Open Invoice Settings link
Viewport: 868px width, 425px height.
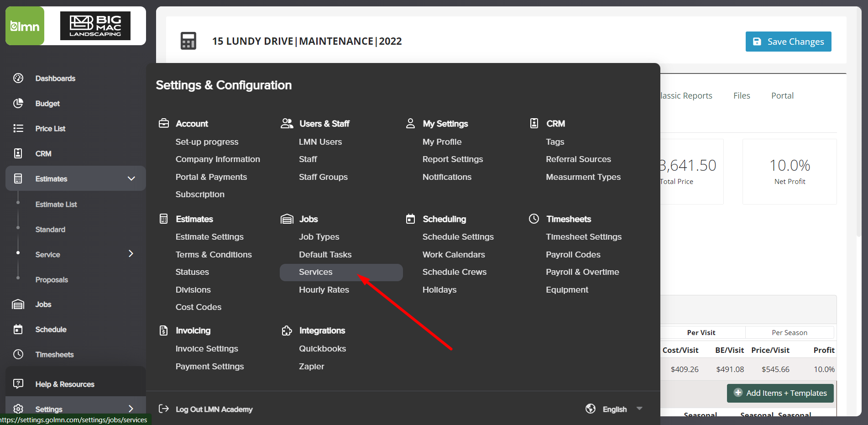(x=207, y=348)
